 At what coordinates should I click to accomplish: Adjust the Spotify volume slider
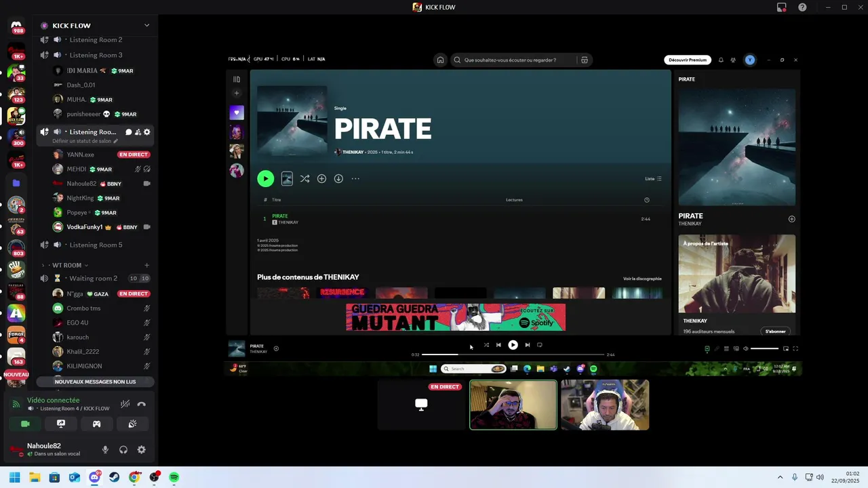765,349
